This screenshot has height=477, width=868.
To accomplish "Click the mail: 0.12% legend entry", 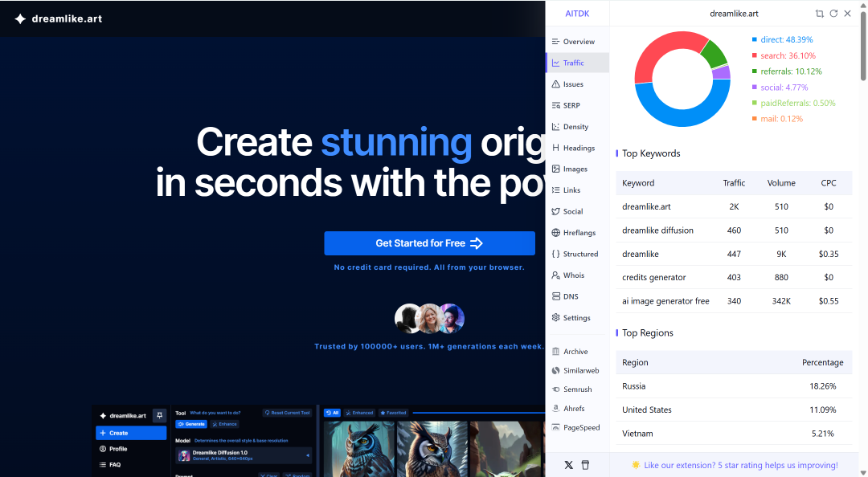I will pos(777,119).
